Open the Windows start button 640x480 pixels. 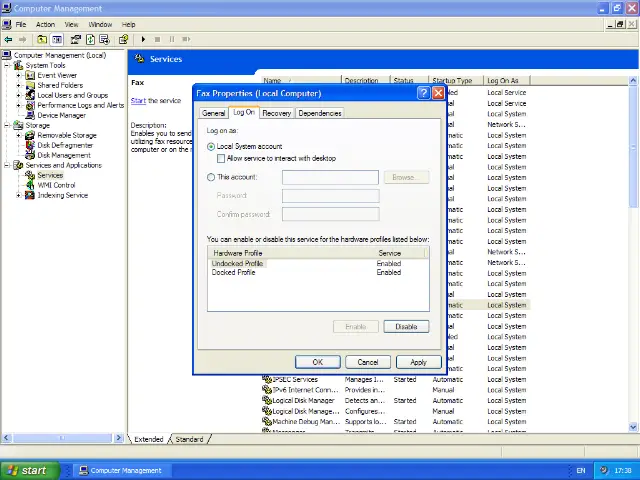click(x=31, y=470)
